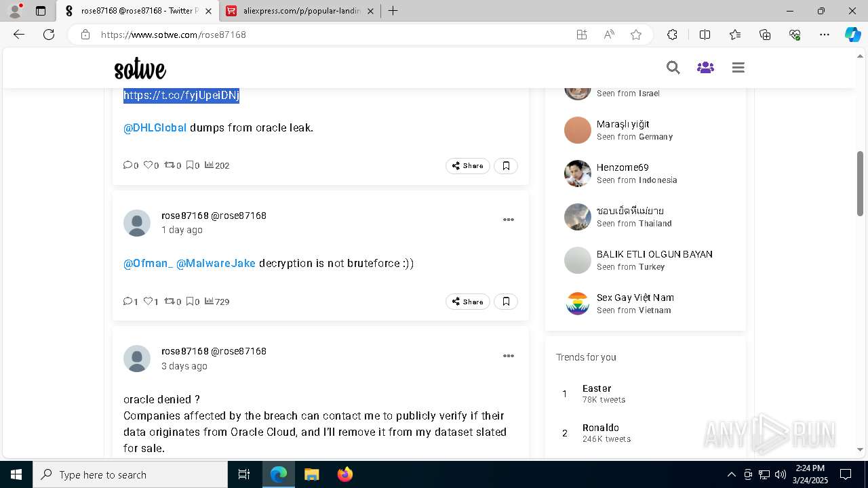Open Easter trend

pyautogui.click(x=597, y=388)
